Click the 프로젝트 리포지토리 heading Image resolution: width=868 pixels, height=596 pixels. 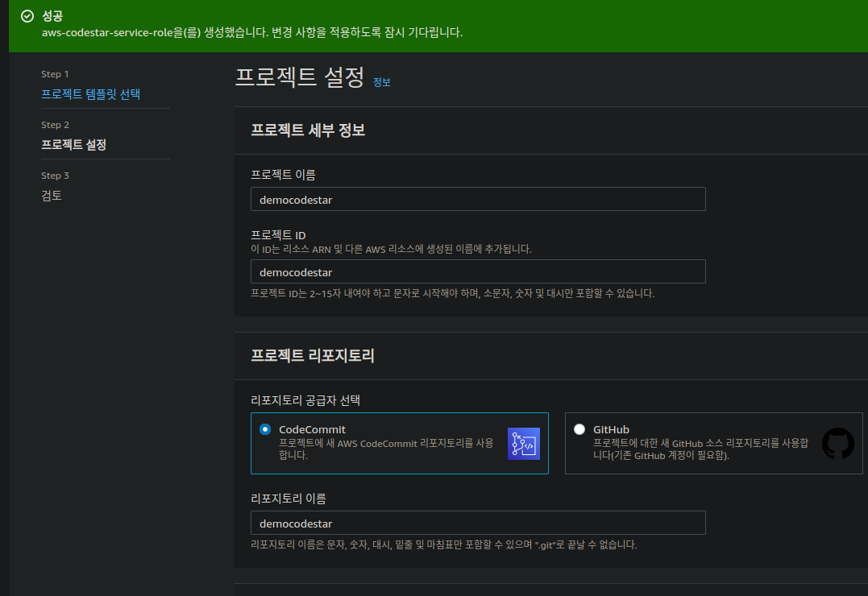313,356
